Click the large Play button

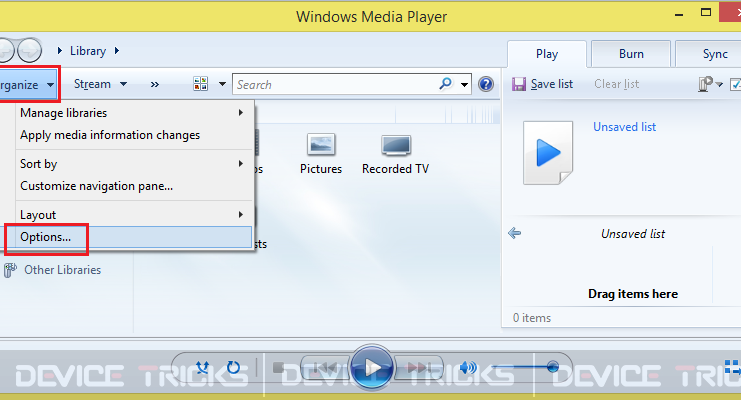pos(371,367)
